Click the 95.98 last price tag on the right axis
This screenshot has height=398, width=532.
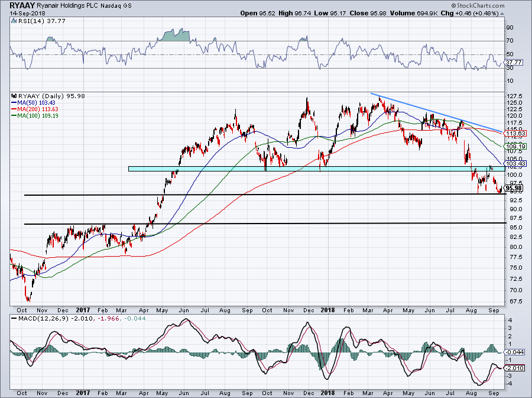pos(513,188)
